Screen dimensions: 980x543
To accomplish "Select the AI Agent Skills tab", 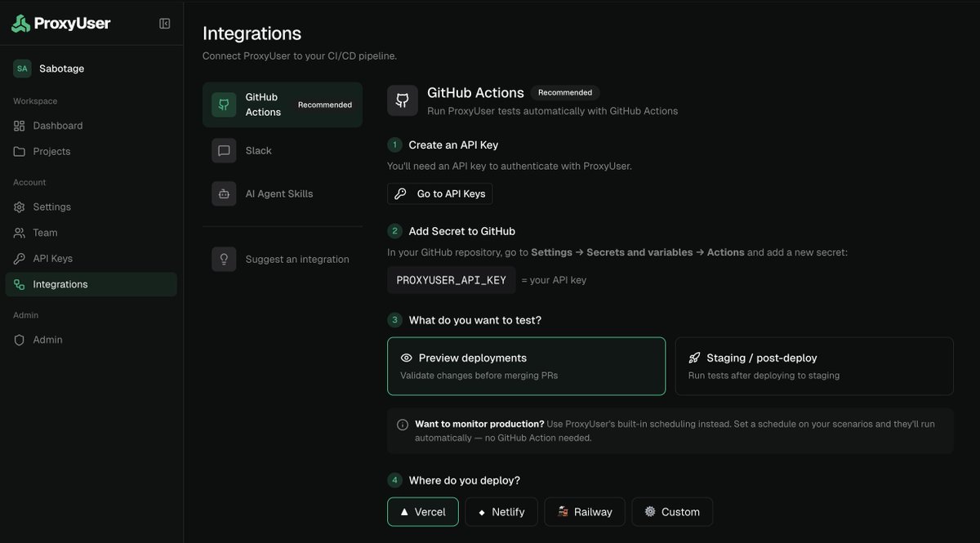I will (283, 194).
